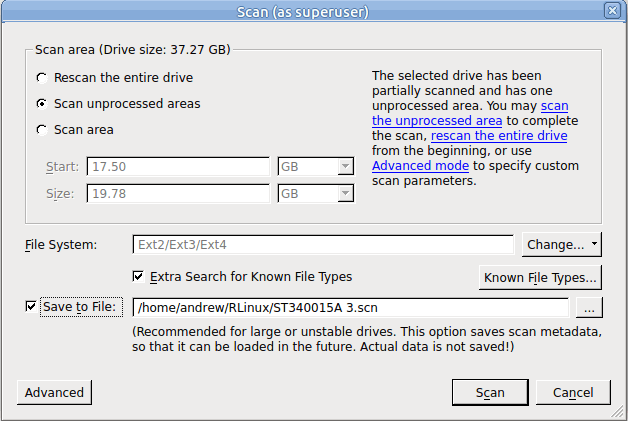Open the Known File Types dialog
628x421 pixels.
[541, 277]
